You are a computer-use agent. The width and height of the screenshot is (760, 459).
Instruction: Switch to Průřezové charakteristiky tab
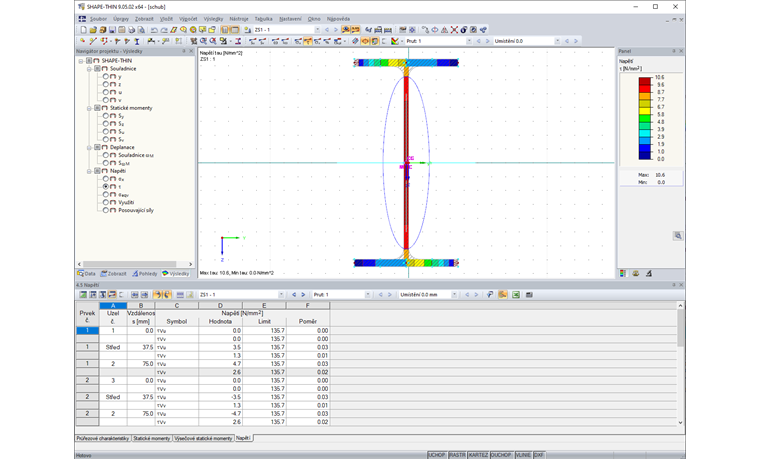click(103, 438)
